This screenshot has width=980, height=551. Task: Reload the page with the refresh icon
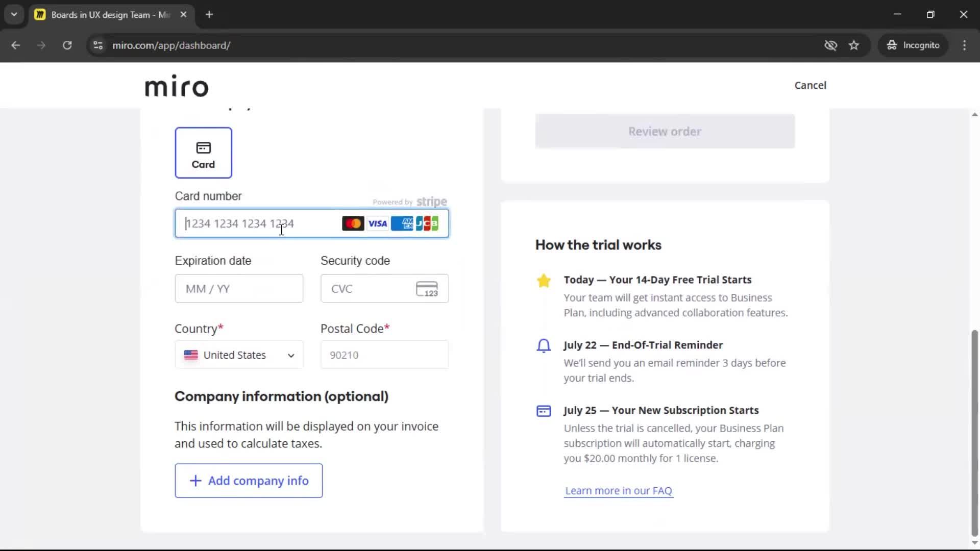tap(67, 45)
